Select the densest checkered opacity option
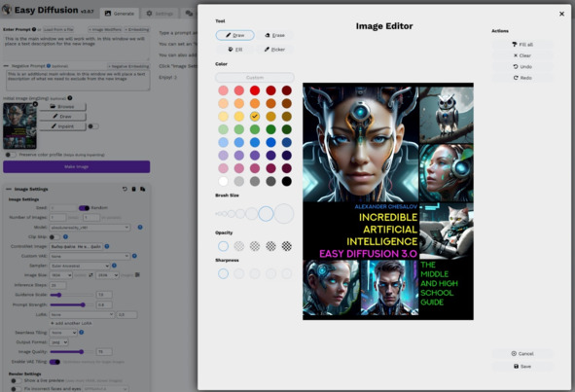The width and height of the screenshot is (575, 392). (286, 246)
